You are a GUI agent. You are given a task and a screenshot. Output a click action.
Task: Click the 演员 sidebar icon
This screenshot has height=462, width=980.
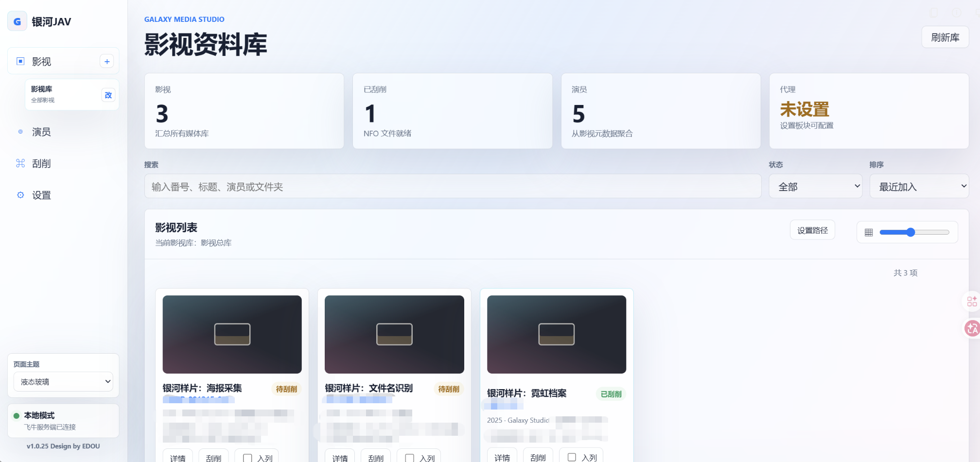pyautogui.click(x=20, y=132)
